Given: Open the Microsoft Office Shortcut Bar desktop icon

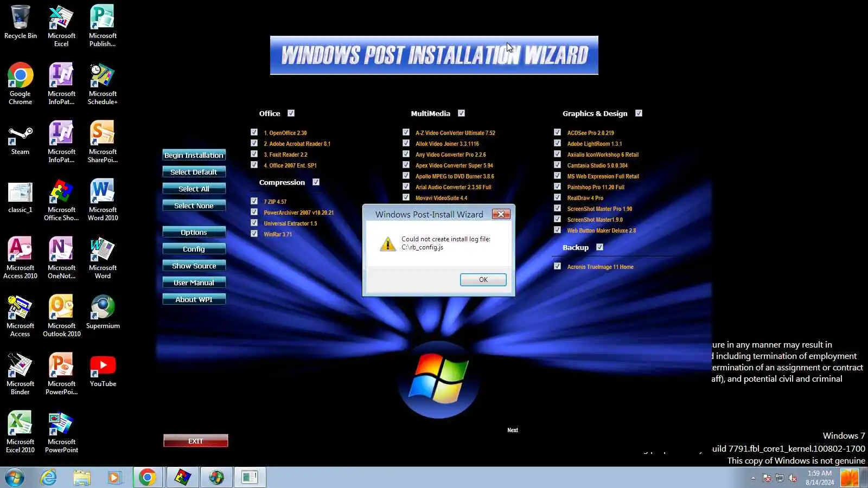Looking at the screenshot, I should 61,200.
